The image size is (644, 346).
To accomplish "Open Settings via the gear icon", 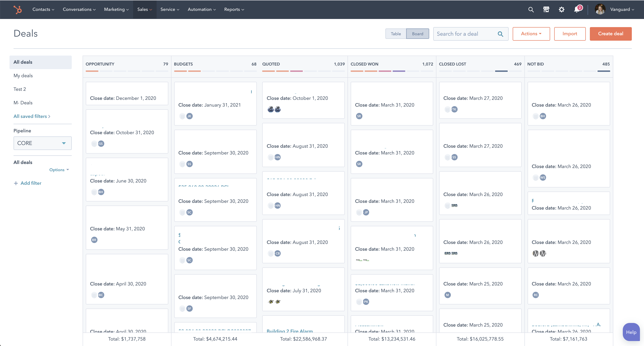I will (561, 9).
